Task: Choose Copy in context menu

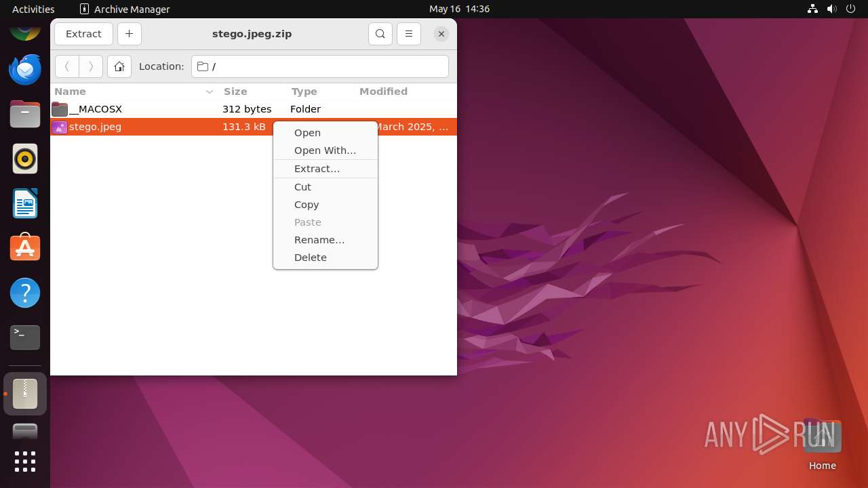Action: click(325, 205)
